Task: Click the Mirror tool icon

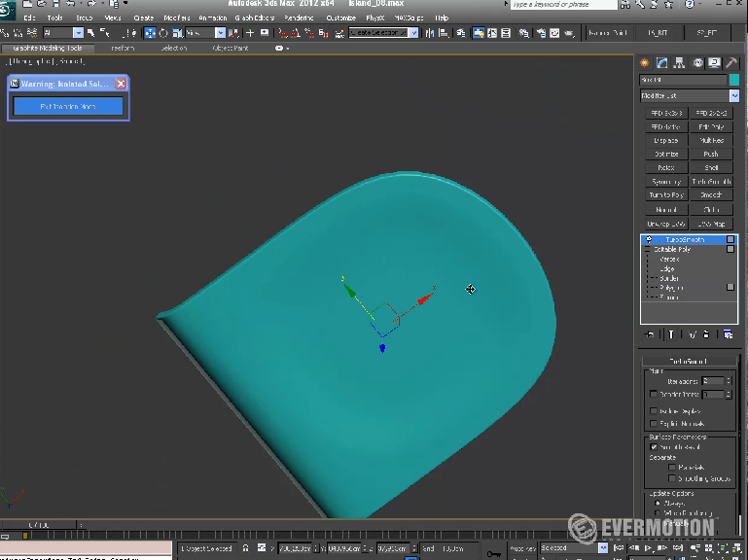Action: (429, 33)
